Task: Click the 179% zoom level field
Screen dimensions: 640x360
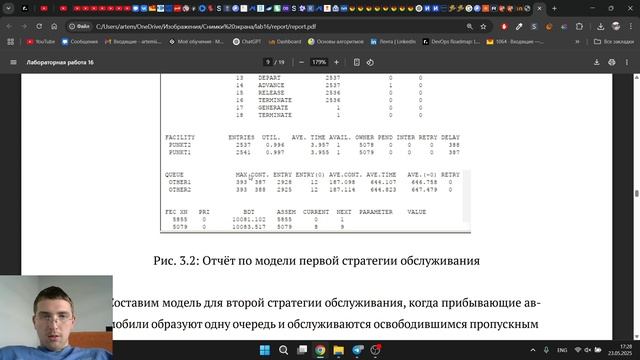Action: pos(319,62)
